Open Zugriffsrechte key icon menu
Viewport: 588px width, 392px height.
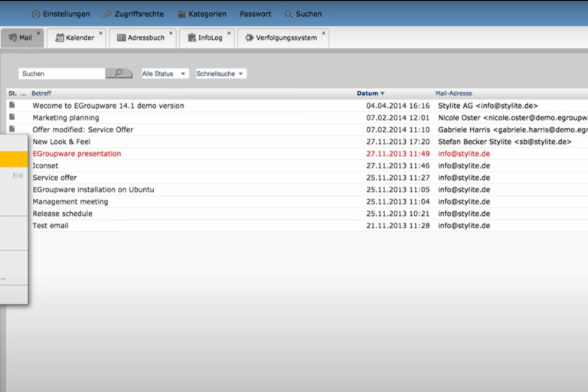pos(107,14)
